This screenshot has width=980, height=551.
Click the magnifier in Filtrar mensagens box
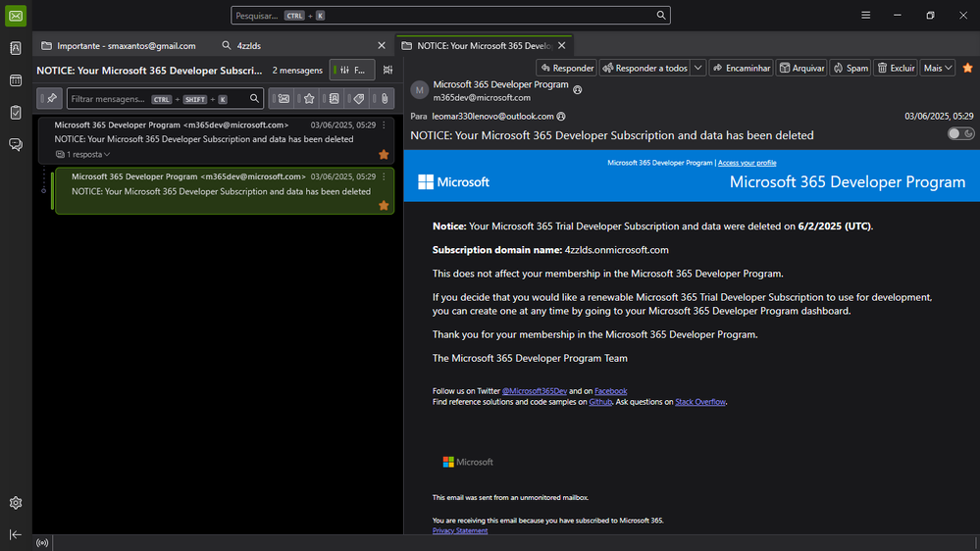click(x=254, y=99)
